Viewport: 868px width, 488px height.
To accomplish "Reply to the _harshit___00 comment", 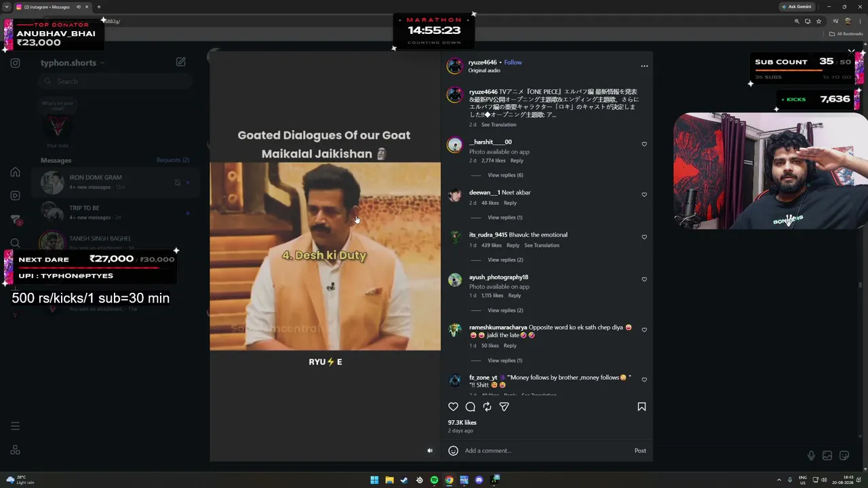I will pos(517,161).
